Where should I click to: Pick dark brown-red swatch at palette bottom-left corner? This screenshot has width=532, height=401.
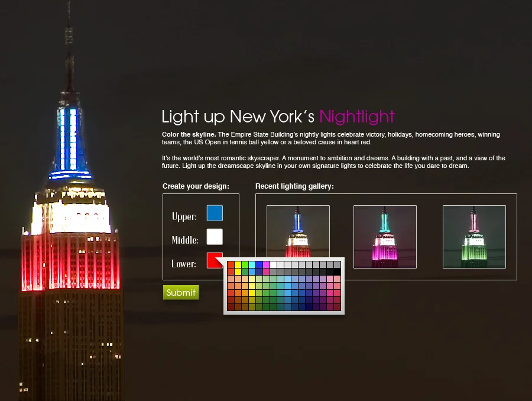pos(231,308)
